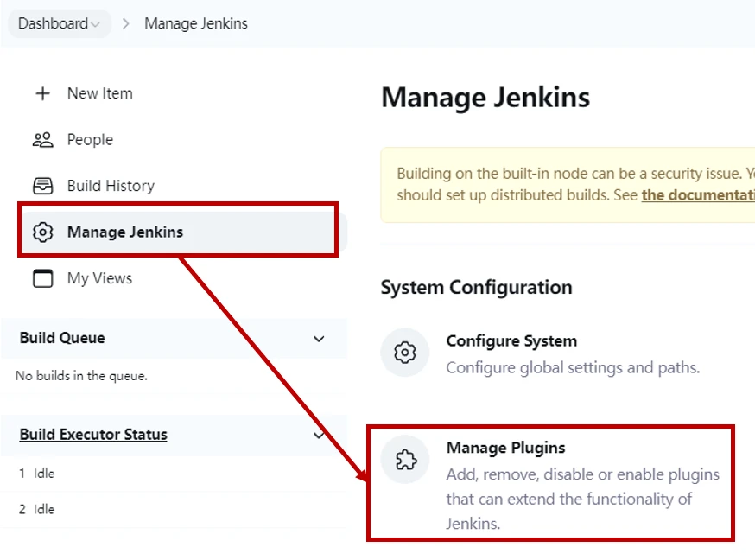The height and width of the screenshot is (560, 755).
Task: Open the Build Executor Status link
Action: click(x=93, y=435)
